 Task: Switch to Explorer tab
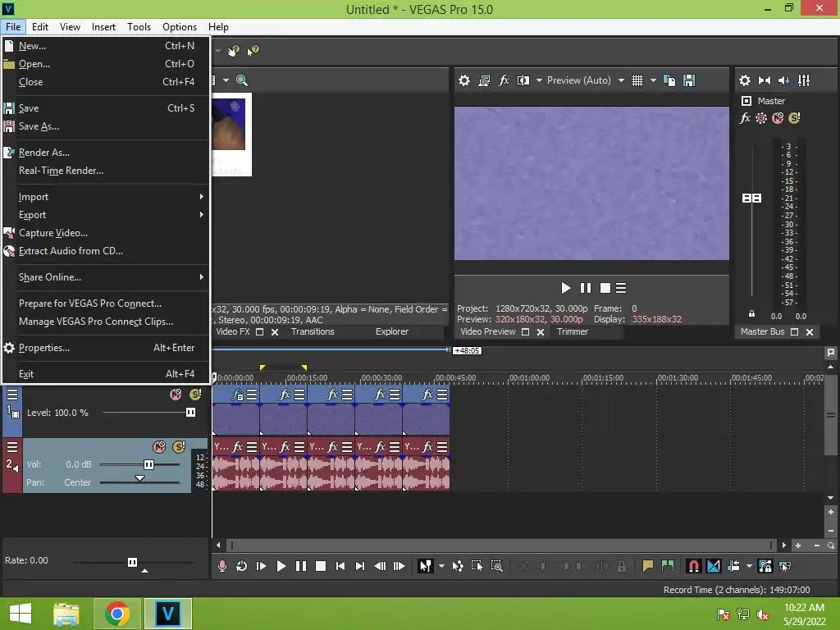pyautogui.click(x=391, y=331)
